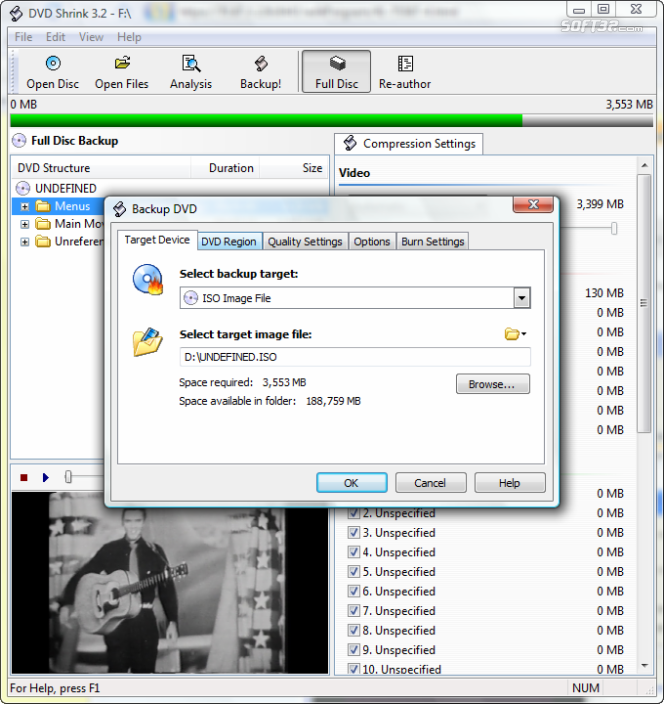This screenshot has width=664, height=704.
Task: Click the dialog Help button
Action: 510,483
